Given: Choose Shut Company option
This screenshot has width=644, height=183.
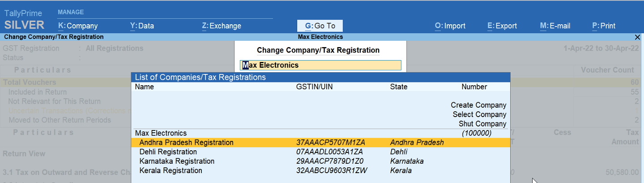Looking at the screenshot, I should pyautogui.click(x=482, y=124).
